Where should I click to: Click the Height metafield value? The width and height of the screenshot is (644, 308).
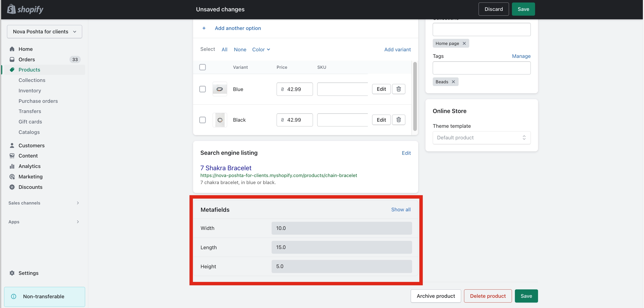(x=342, y=266)
